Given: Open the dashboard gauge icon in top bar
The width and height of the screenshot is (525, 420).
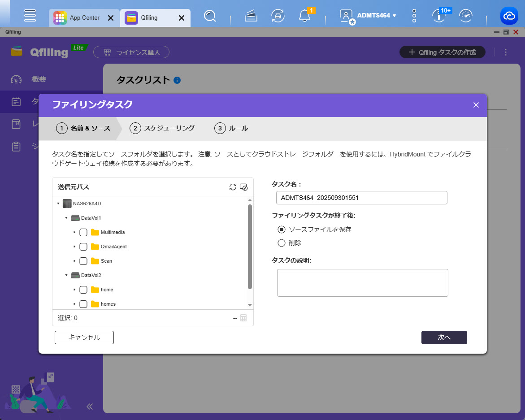Looking at the screenshot, I should [466, 16].
